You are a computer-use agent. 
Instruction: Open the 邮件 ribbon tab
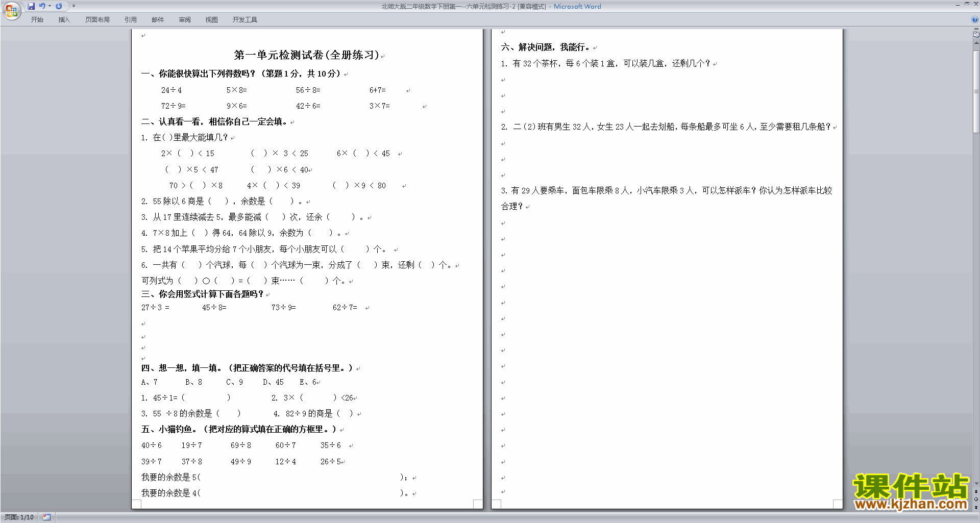(158, 20)
